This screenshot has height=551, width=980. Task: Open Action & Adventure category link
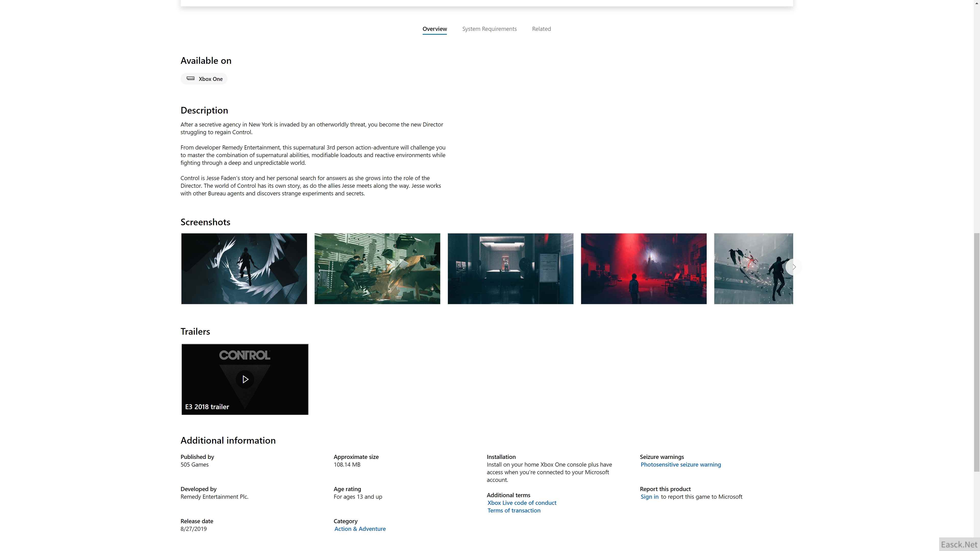[360, 529]
